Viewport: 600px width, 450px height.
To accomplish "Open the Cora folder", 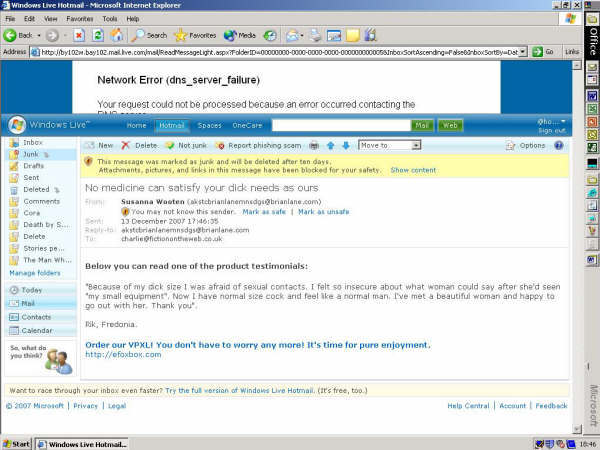I will pos(31,213).
